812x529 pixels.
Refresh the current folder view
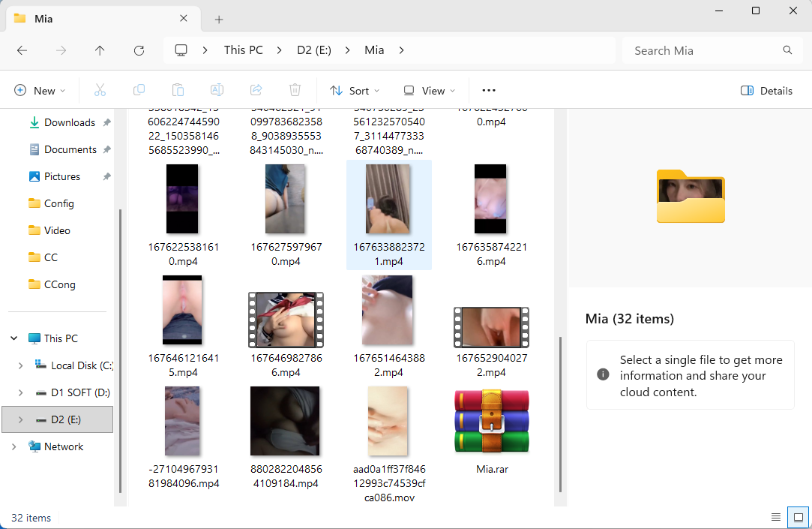(139, 50)
